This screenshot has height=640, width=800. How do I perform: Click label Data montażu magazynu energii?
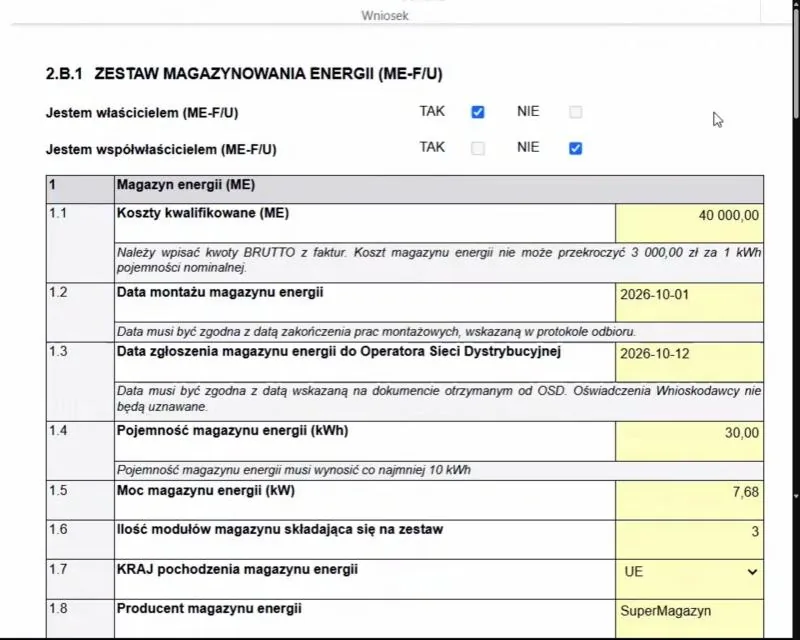click(220, 292)
